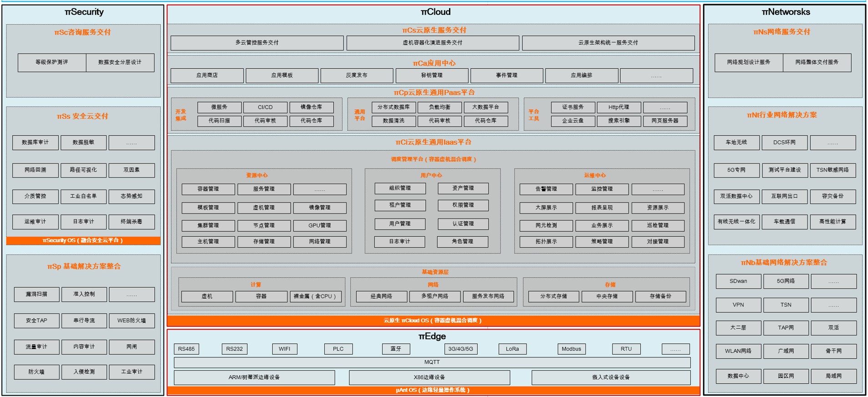This screenshot has height=397, width=868.
Task: Click the orange πSecurity OS banner
Action: pos(83,240)
